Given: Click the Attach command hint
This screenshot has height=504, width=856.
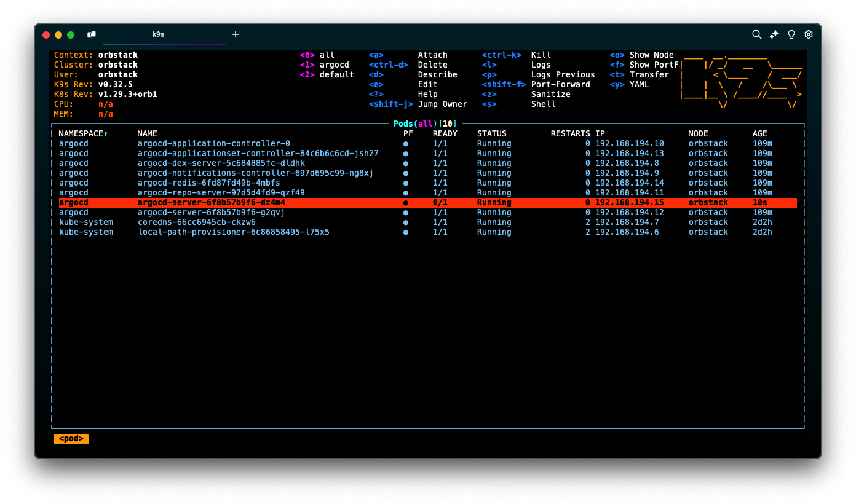Looking at the screenshot, I should [x=433, y=55].
